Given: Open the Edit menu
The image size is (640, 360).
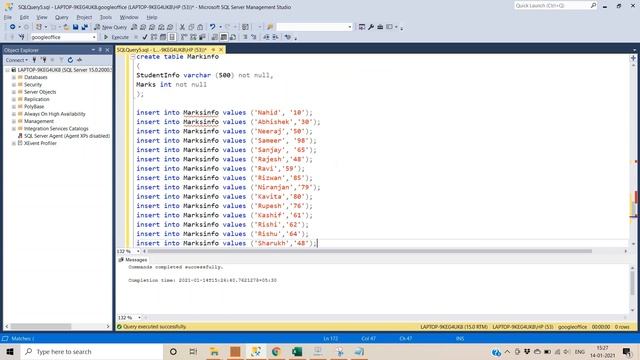Looking at the screenshot, I should 24,17.
